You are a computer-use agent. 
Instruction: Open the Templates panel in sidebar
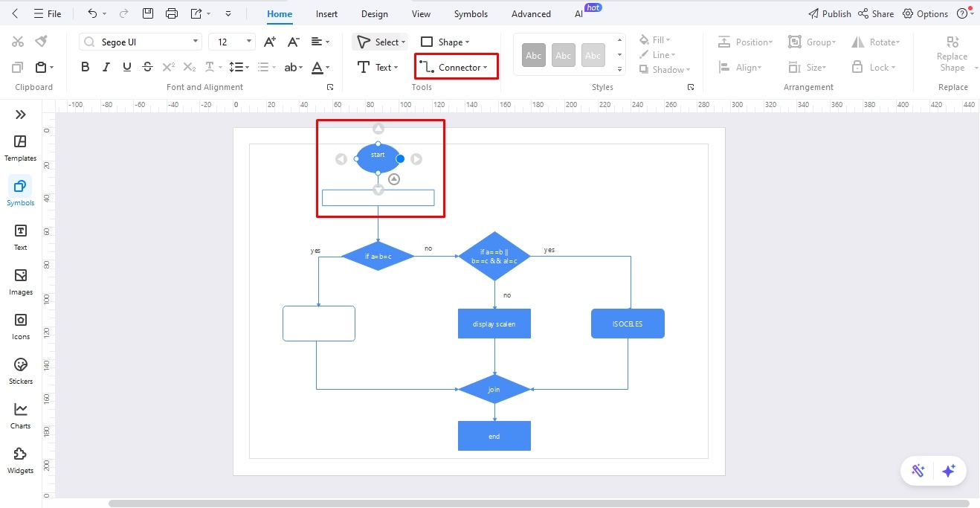[x=20, y=149]
